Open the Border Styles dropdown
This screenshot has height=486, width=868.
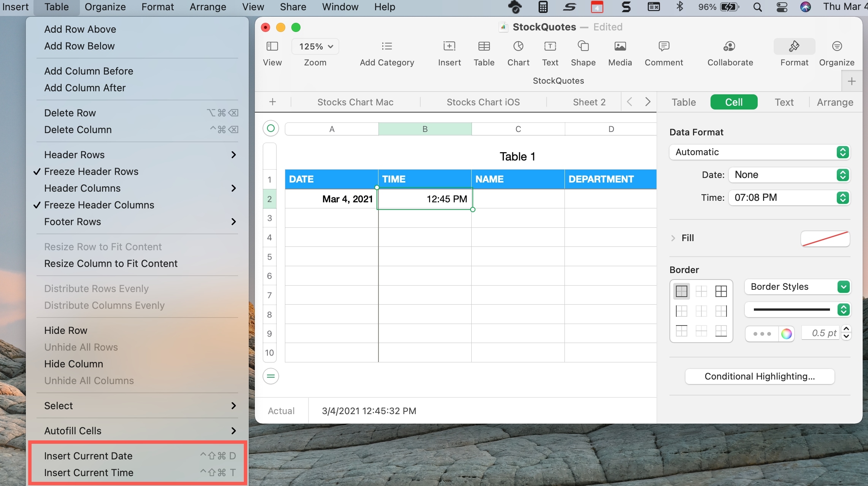tap(797, 287)
